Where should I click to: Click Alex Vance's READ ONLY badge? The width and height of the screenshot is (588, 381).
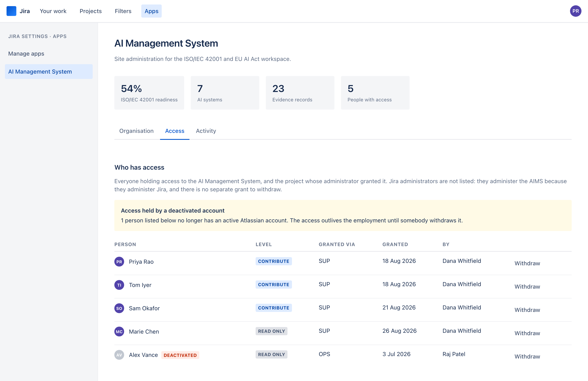point(271,354)
